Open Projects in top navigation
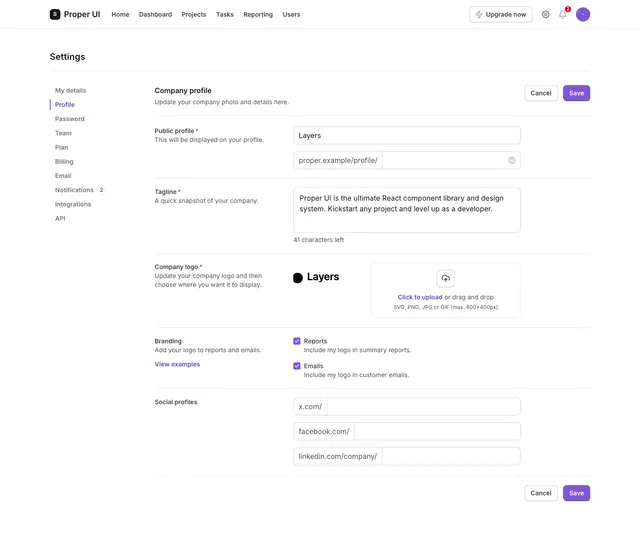Screen dimensions: 640x544 [x=193, y=15]
